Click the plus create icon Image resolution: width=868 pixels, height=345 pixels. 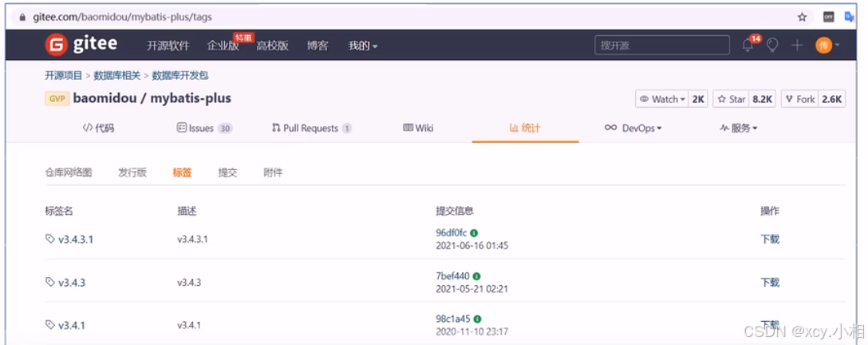[796, 46]
